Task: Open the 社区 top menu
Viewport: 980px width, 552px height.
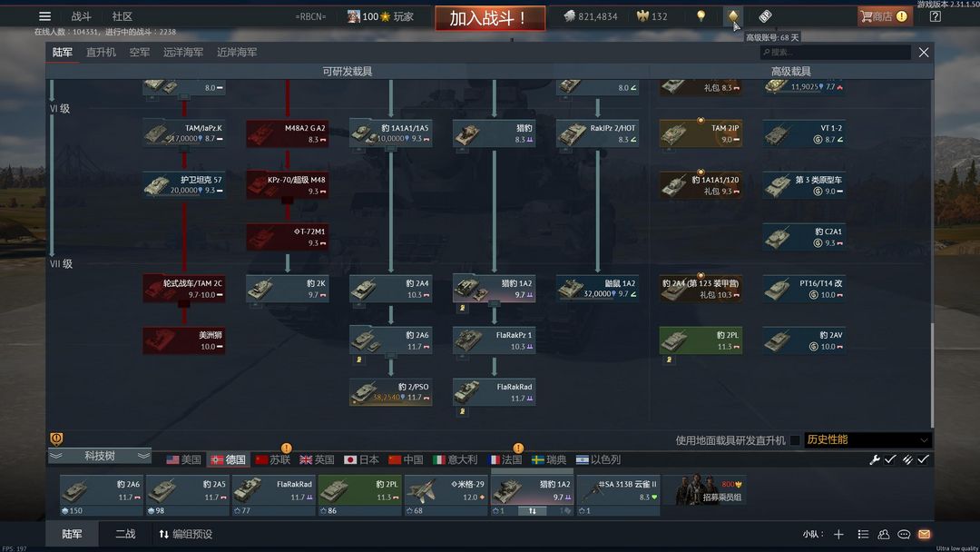Action: point(122,16)
